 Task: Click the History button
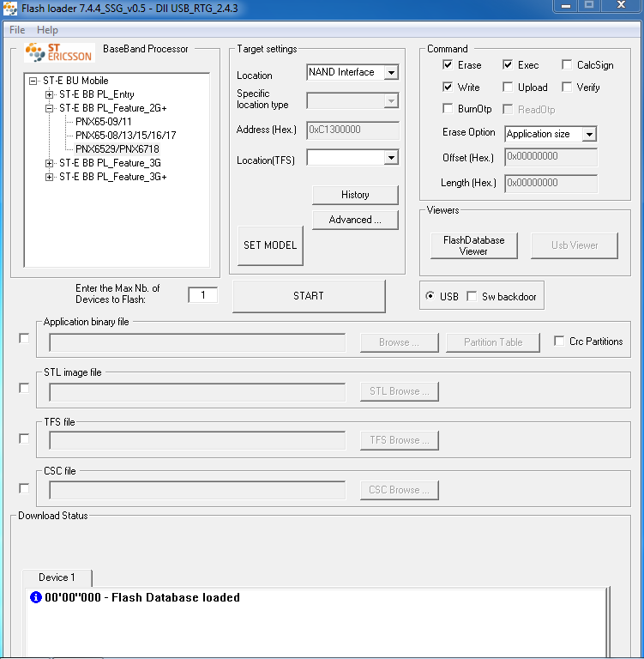(x=355, y=195)
